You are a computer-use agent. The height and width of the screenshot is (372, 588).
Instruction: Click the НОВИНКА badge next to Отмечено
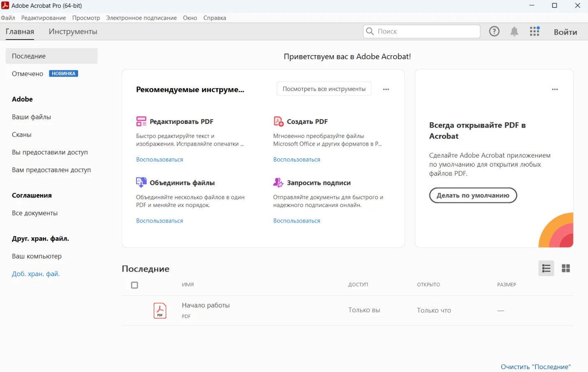(64, 74)
